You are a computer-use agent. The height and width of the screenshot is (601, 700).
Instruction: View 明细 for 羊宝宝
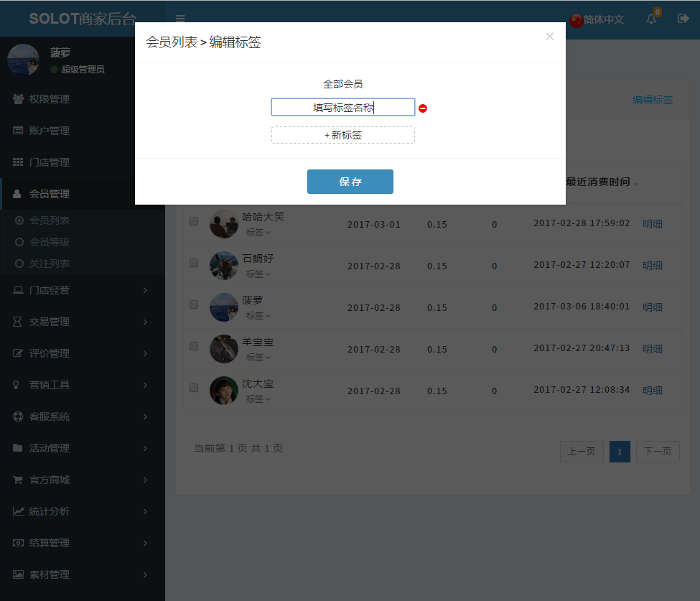[x=652, y=349]
